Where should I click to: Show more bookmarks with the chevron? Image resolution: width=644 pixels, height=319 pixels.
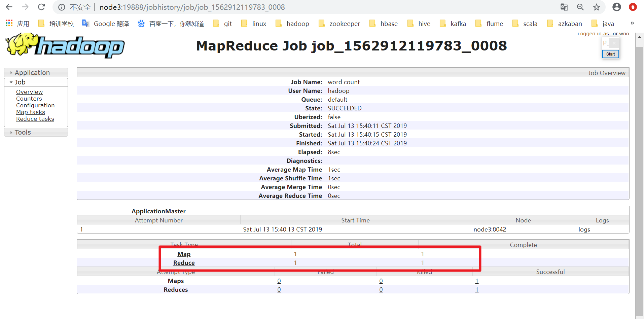click(632, 23)
